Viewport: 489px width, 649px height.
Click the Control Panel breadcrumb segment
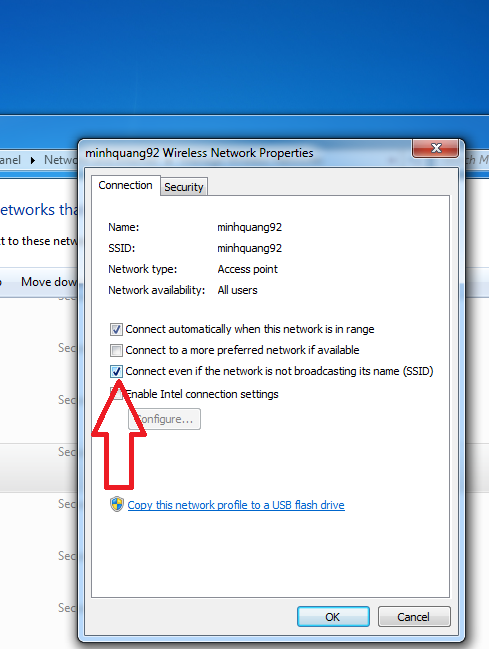[x=10, y=160]
